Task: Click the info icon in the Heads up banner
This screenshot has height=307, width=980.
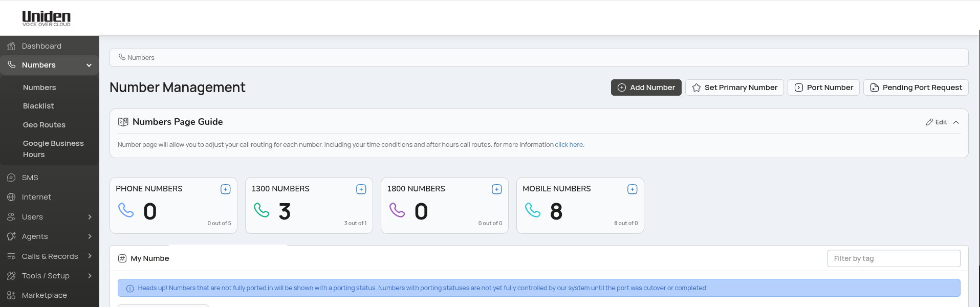Action: (x=130, y=289)
